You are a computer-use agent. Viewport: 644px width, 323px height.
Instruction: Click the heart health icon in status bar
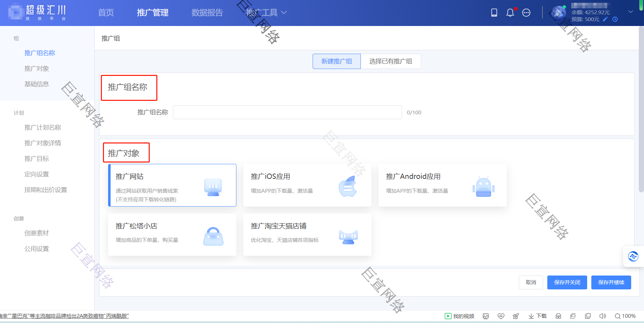501,316
